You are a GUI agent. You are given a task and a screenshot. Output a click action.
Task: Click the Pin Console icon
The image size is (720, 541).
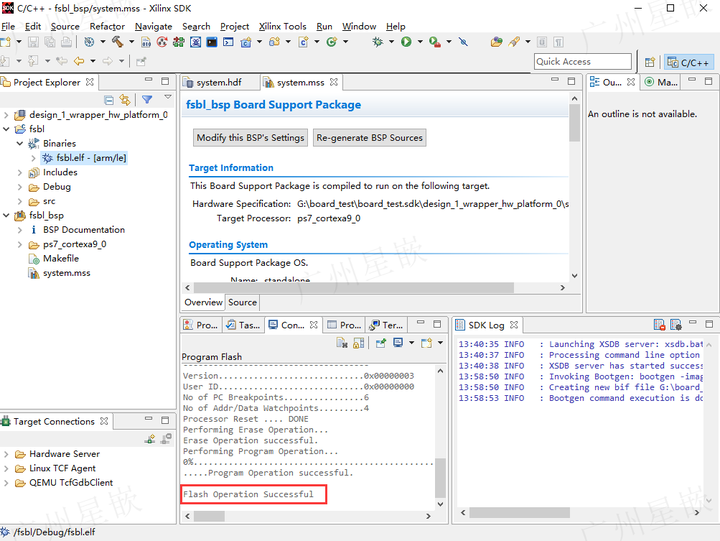381,343
